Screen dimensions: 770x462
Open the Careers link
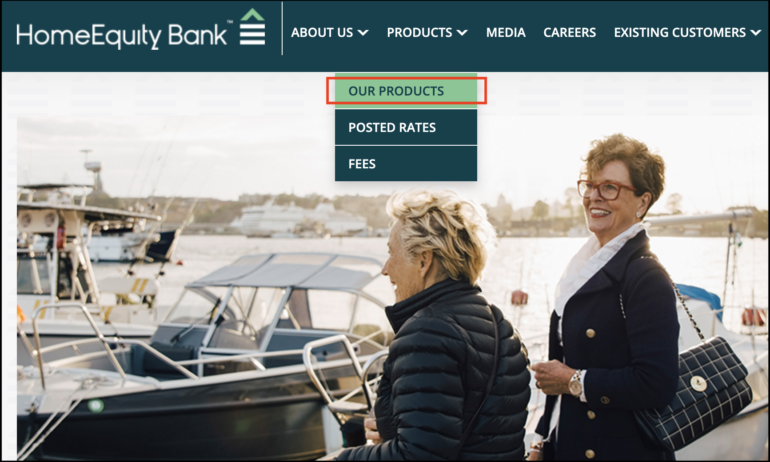pos(570,32)
